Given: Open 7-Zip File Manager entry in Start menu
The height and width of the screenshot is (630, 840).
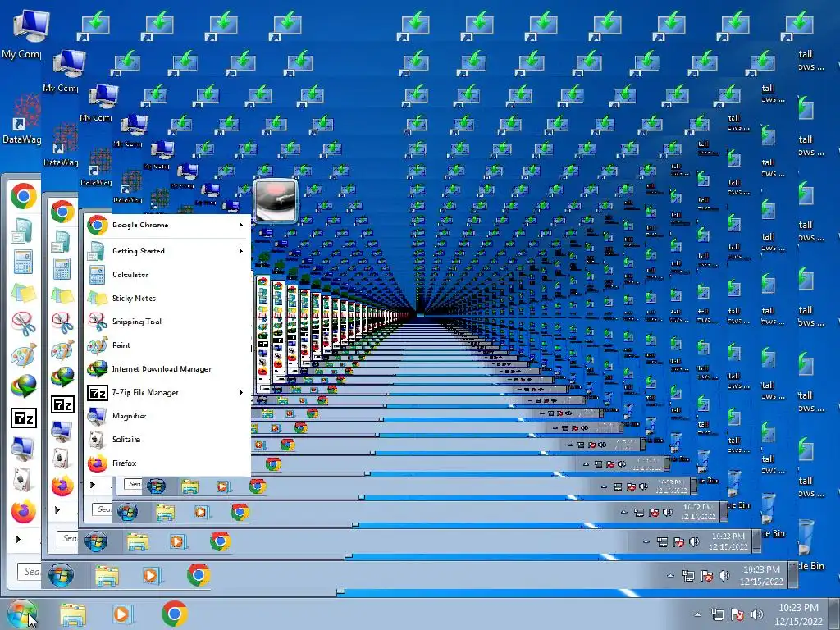Looking at the screenshot, I should (166, 392).
